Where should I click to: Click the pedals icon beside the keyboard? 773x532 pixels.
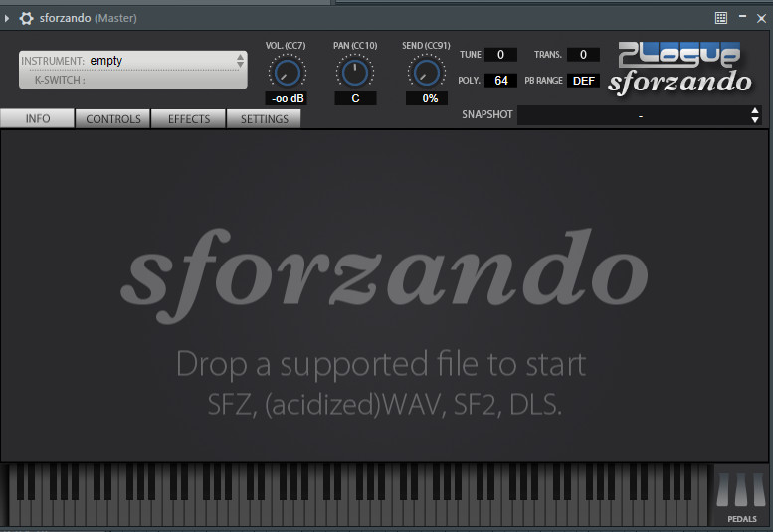tap(741, 495)
